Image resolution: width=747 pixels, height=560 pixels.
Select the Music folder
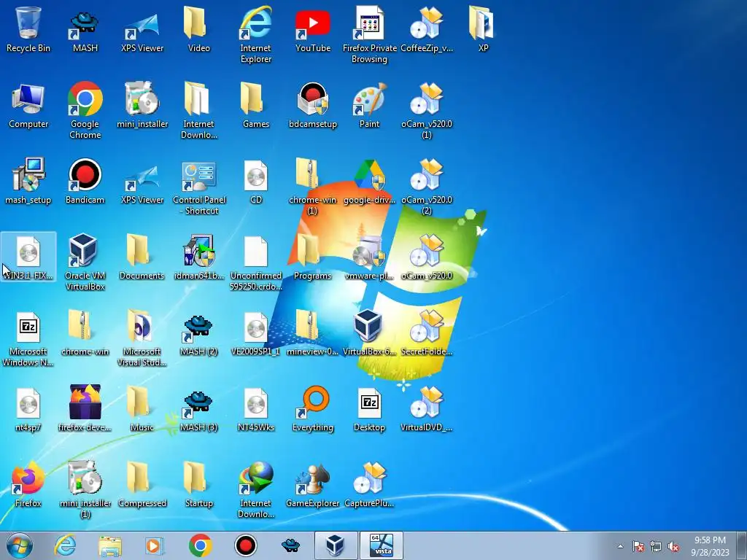tap(142, 408)
